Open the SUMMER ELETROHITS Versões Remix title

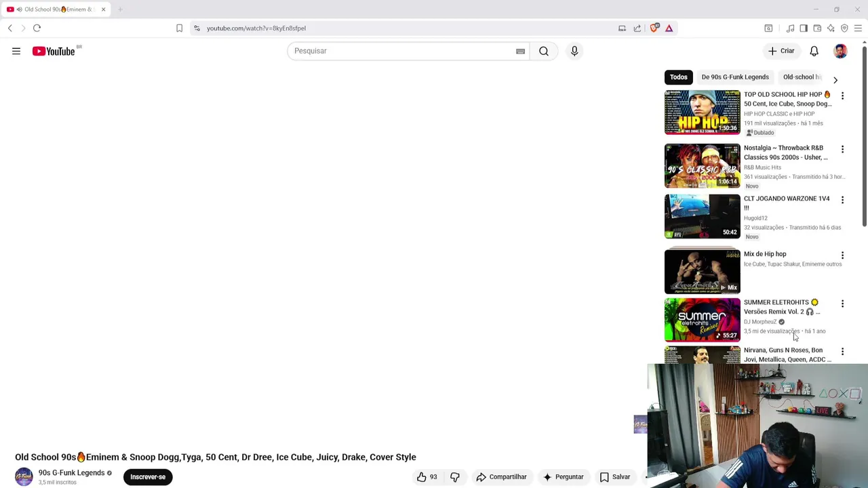[x=782, y=307]
